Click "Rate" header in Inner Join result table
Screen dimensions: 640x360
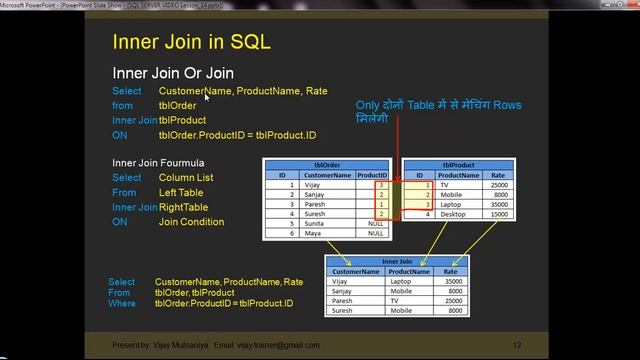tap(450, 271)
